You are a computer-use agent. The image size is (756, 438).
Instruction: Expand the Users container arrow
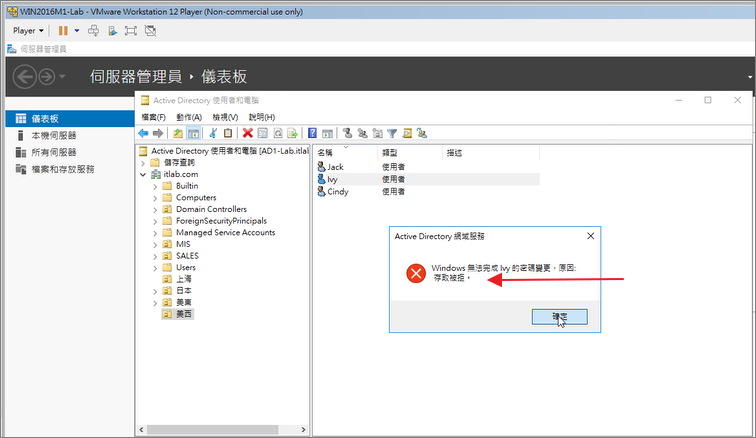coord(155,268)
